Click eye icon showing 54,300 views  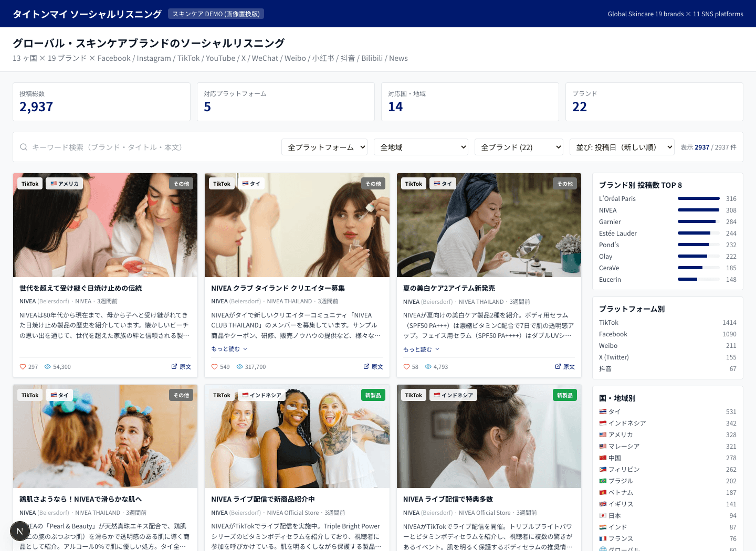point(47,367)
